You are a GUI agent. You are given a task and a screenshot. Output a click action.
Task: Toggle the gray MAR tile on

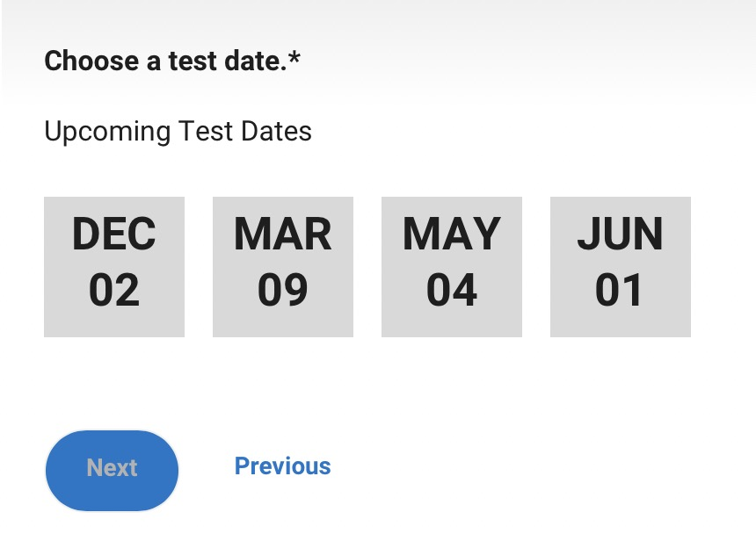[283, 266]
